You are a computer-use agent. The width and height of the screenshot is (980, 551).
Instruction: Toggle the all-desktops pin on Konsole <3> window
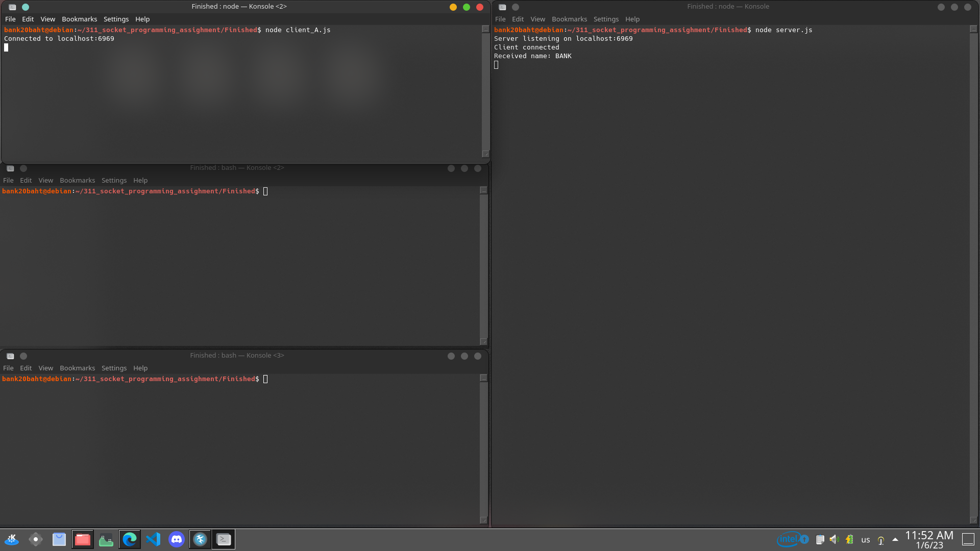pyautogui.click(x=23, y=356)
